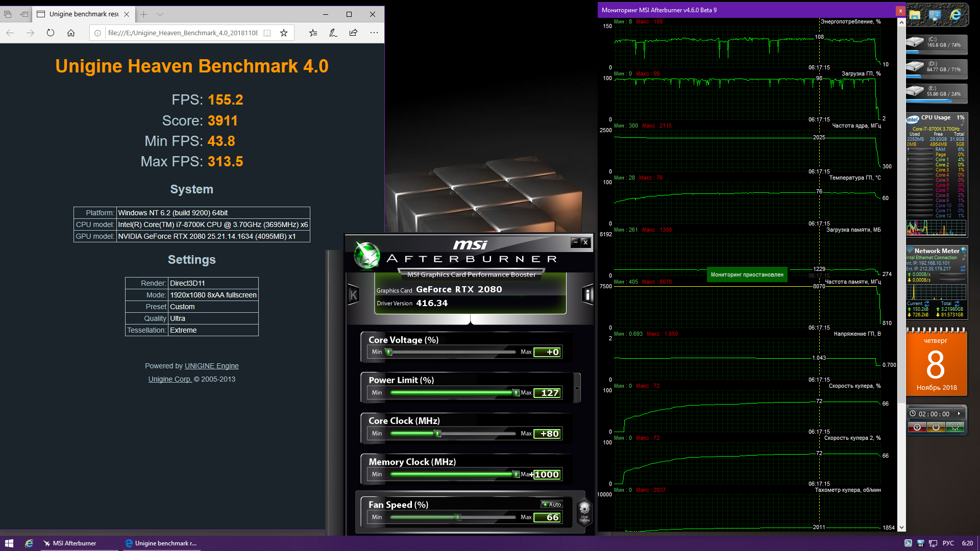980x551 pixels.
Task: Click the red shutdown button in timer gadget
Action: (x=917, y=427)
